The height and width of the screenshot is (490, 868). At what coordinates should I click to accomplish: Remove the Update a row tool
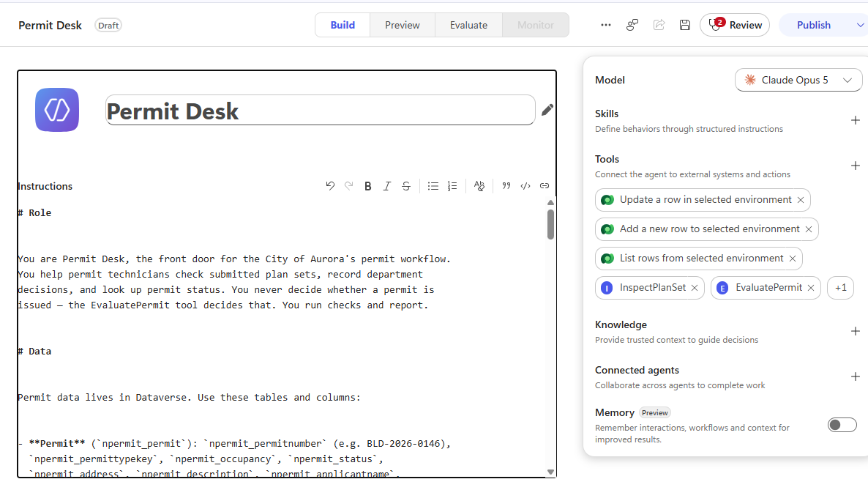801,200
